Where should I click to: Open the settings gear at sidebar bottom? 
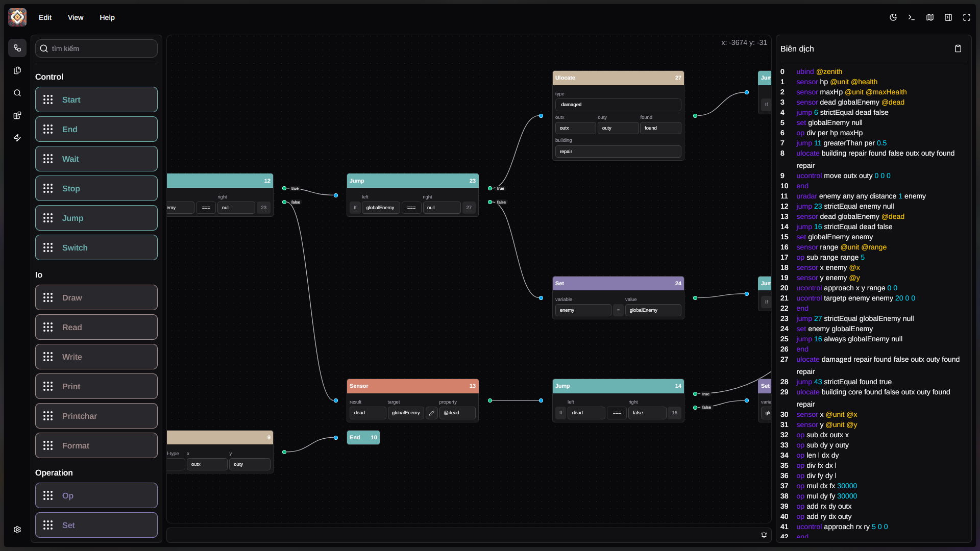(17, 530)
